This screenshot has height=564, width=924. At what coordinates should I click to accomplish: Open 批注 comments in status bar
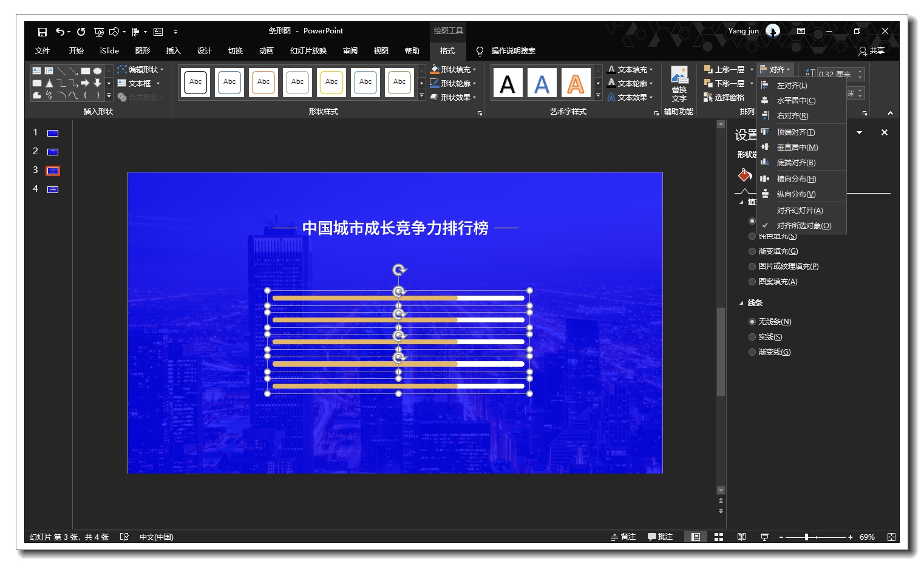tap(661, 537)
